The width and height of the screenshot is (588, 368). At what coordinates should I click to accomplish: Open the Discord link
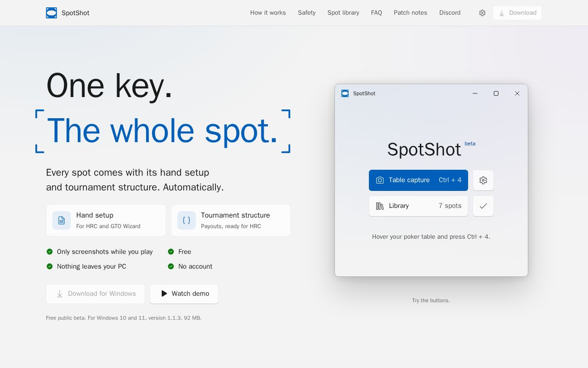coord(450,13)
